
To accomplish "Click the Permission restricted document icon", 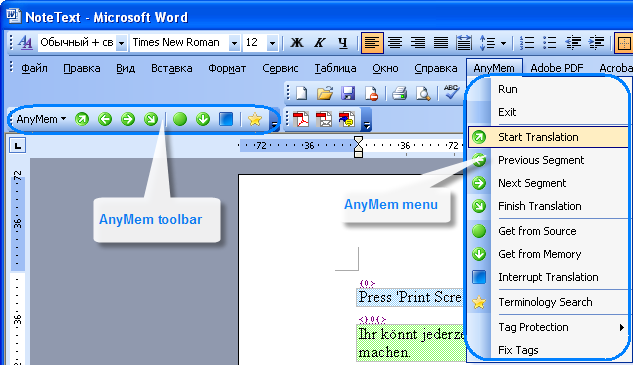I will coord(371,93).
